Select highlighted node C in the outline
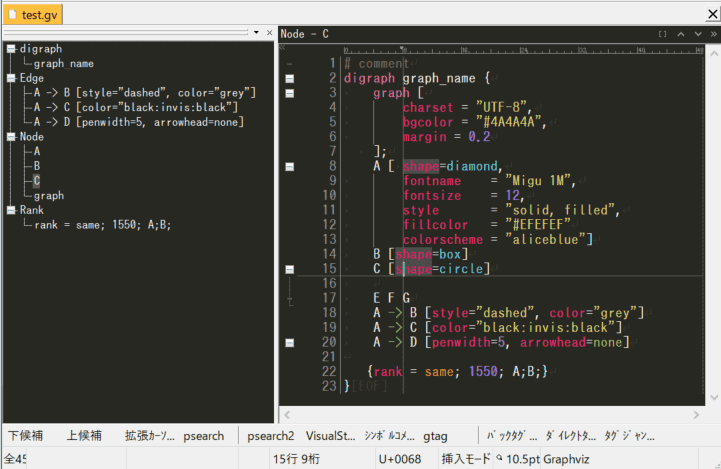The width and height of the screenshot is (721, 469). (37, 181)
